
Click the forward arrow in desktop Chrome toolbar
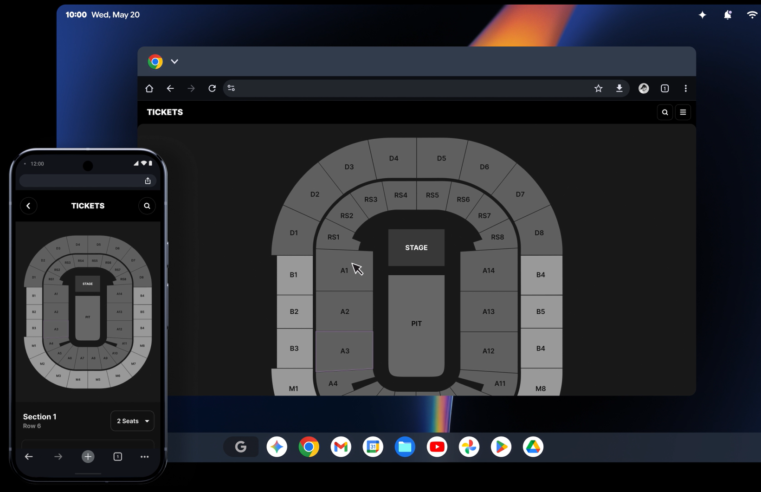point(191,88)
